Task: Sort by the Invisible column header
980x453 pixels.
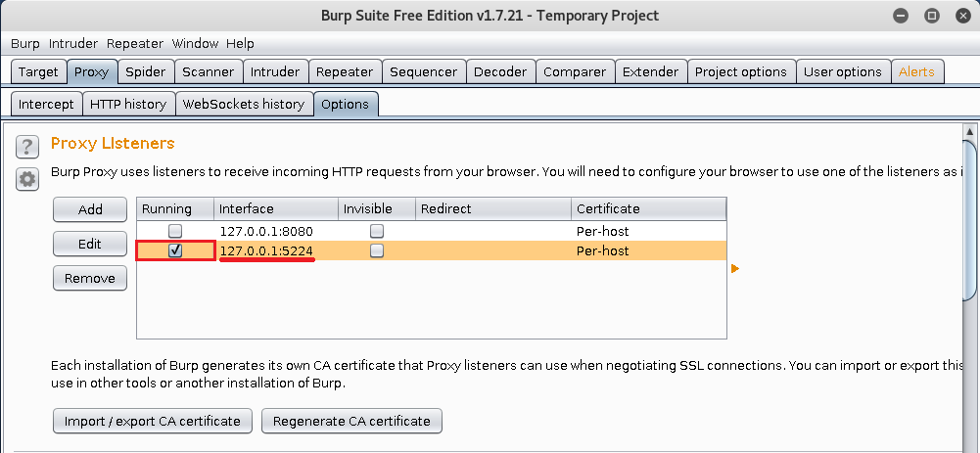Action: (377, 208)
